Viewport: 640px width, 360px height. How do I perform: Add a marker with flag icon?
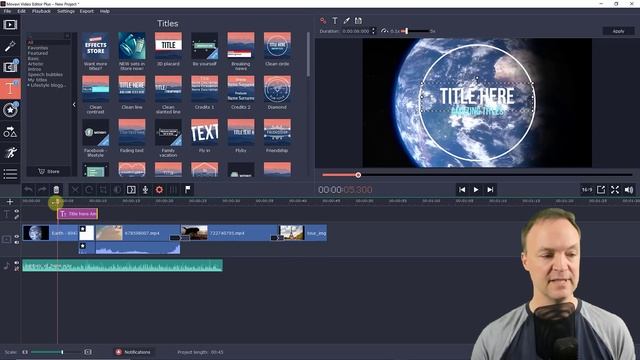click(x=187, y=189)
